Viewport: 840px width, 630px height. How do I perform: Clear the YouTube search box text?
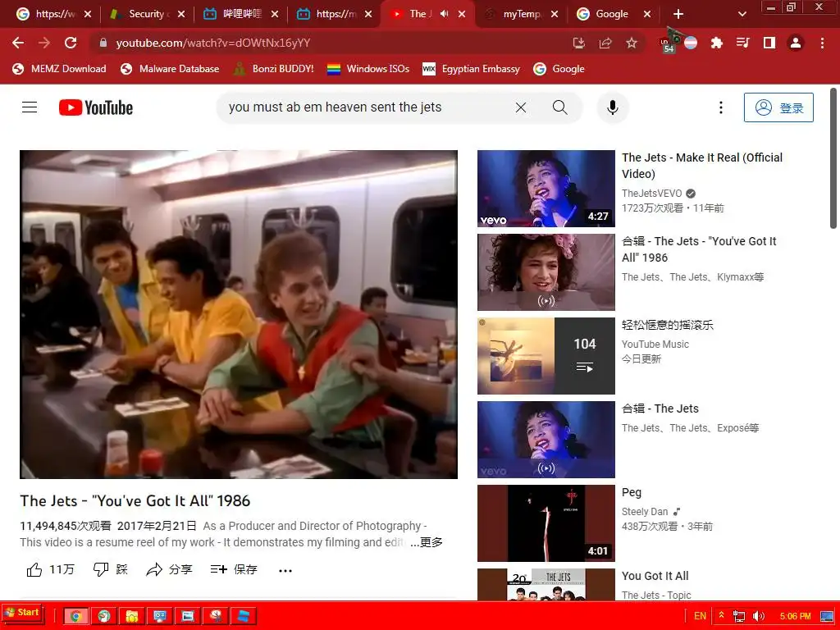(x=521, y=107)
